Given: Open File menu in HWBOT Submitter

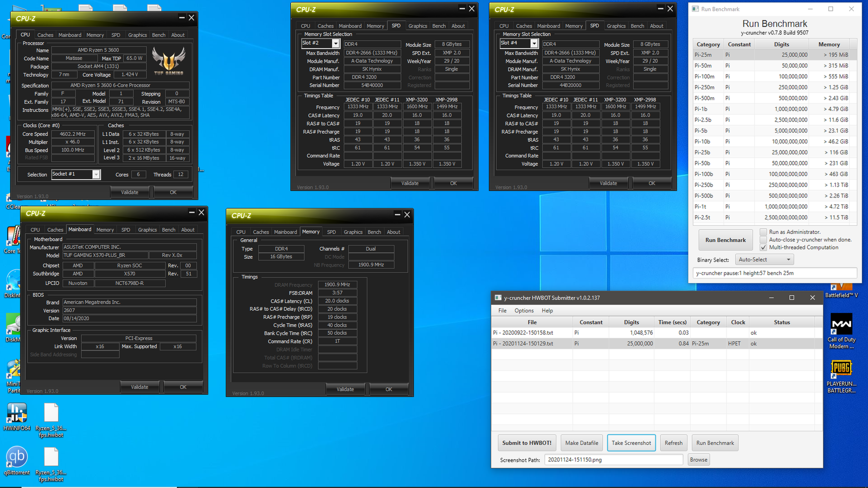Looking at the screenshot, I should point(502,310).
